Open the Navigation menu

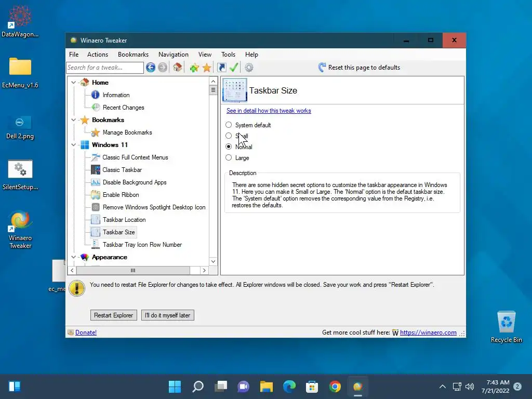[x=174, y=54]
